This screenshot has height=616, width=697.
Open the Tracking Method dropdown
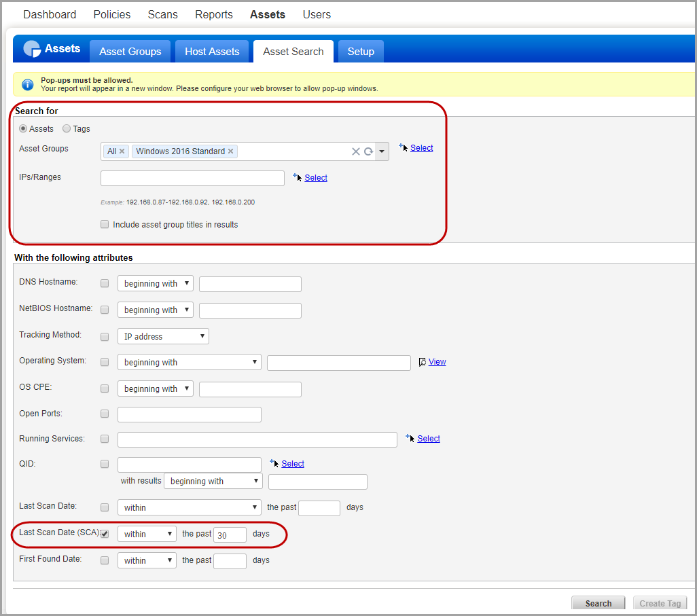click(x=162, y=336)
